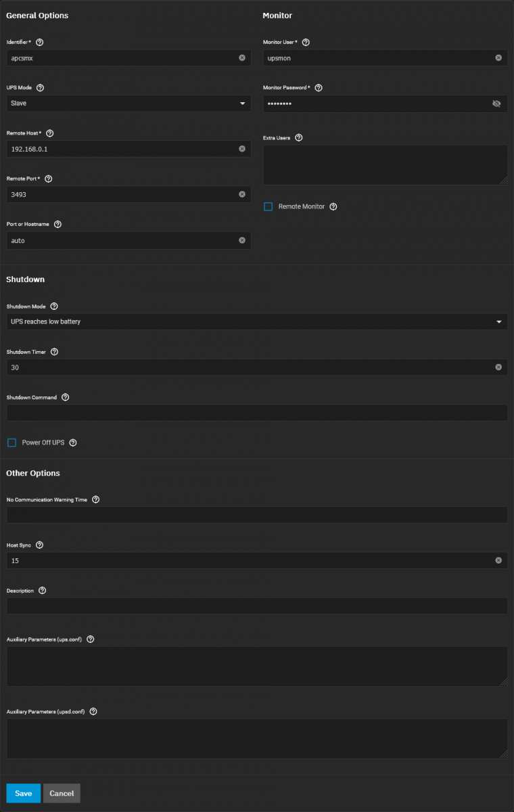Show help for Shutdown Timer
514x812 pixels.
[x=54, y=352]
